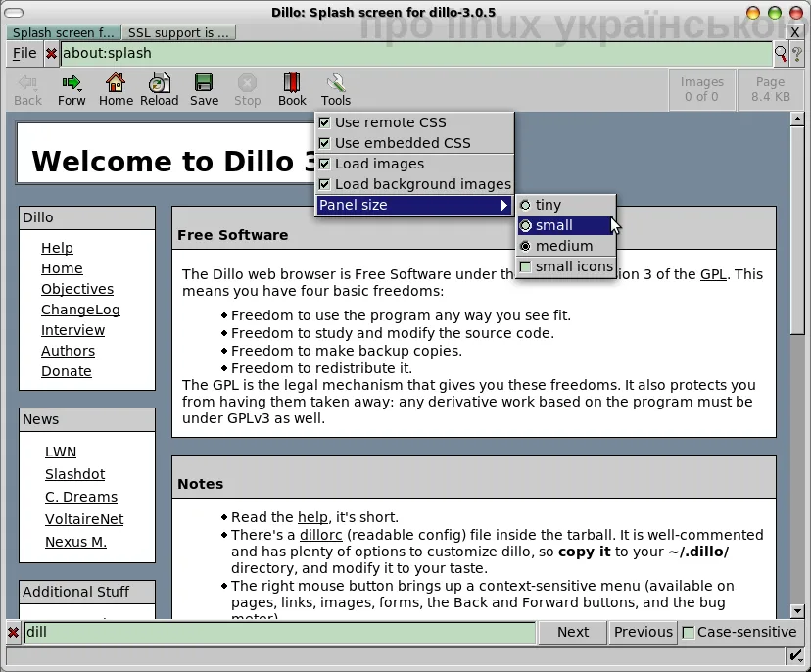This screenshot has height=672, width=811.
Task: Open the Donate link
Action: click(67, 371)
